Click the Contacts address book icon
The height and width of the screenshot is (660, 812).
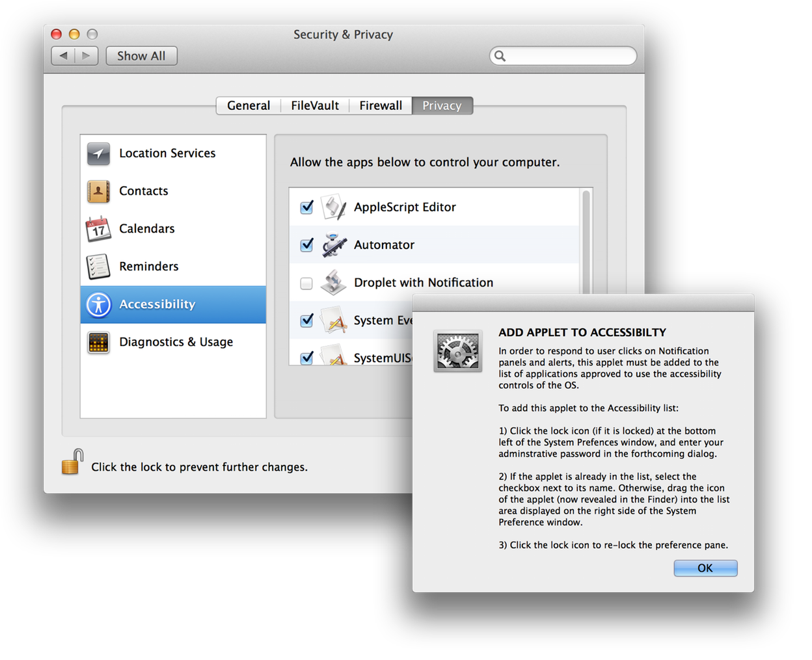98,191
